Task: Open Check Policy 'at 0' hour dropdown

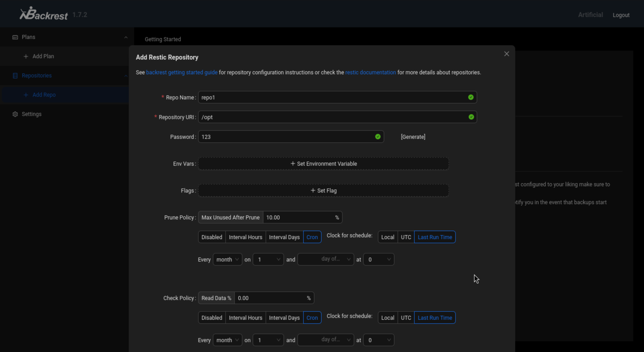Action: (379, 340)
